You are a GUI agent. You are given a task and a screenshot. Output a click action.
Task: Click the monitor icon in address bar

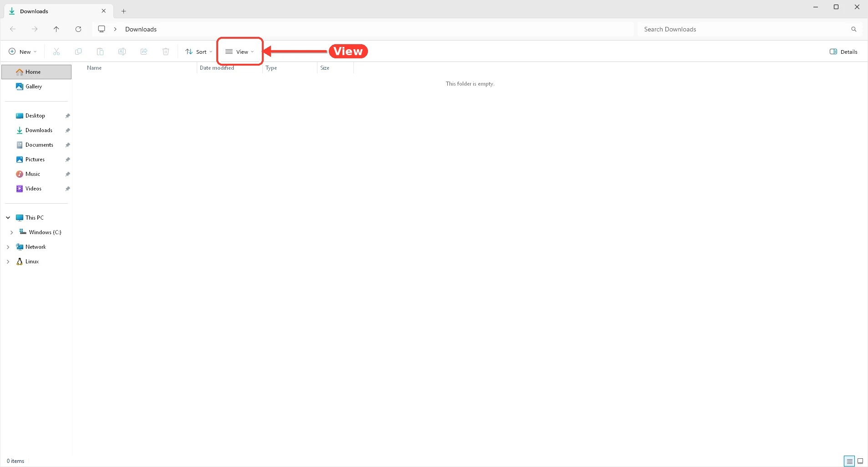point(102,29)
